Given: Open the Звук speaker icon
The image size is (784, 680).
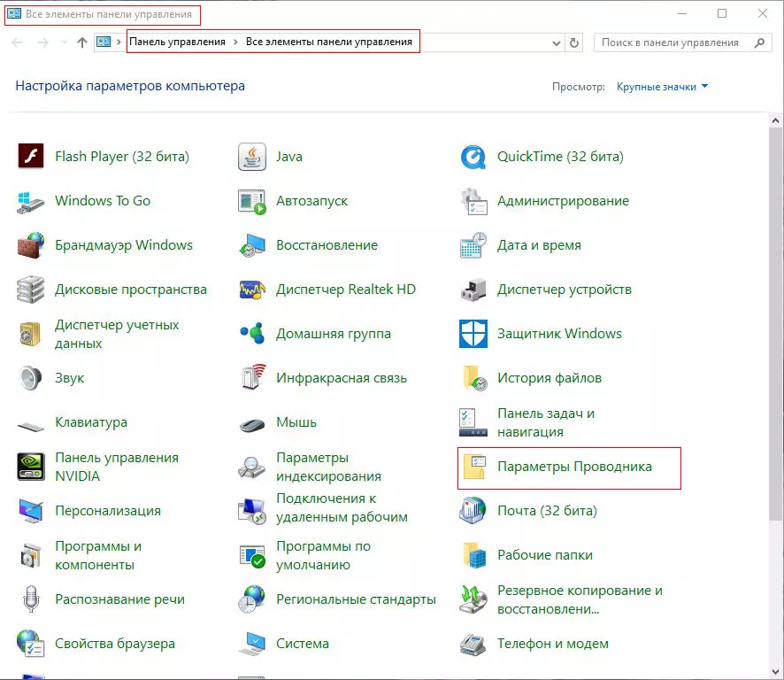Looking at the screenshot, I should coord(31,378).
